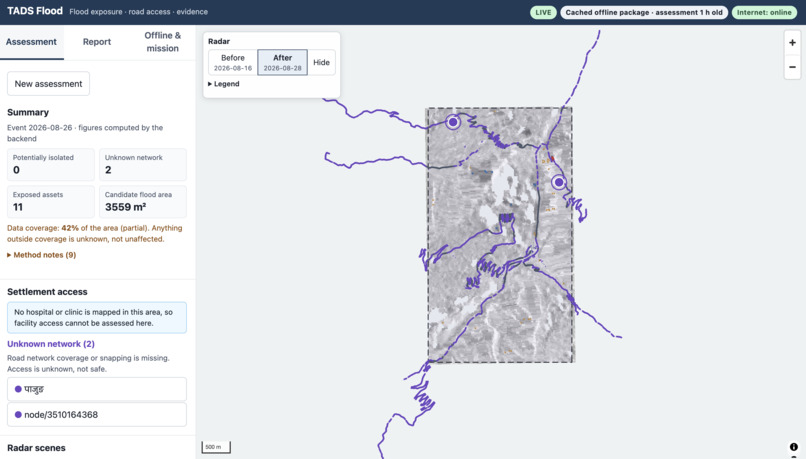Image resolution: width=806 pixels, height=459 pixels.
Task: Start a New assessment
Action: [x=48, y=84]
